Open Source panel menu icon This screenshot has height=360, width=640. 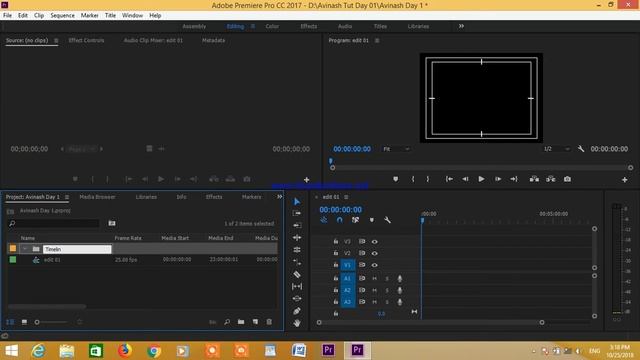[56, 40]
